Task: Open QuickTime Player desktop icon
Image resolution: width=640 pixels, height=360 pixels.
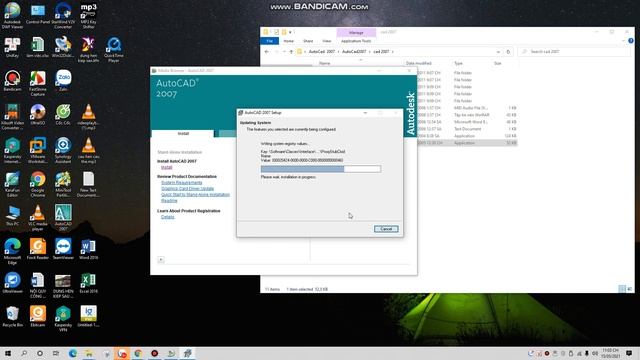Action: pos(114,49)
